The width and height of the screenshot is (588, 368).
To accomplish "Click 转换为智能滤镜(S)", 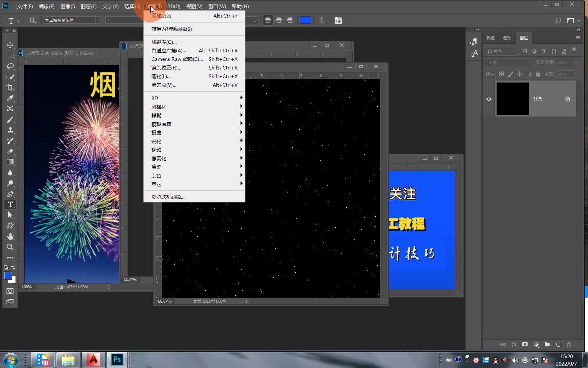I will [171, 29].
